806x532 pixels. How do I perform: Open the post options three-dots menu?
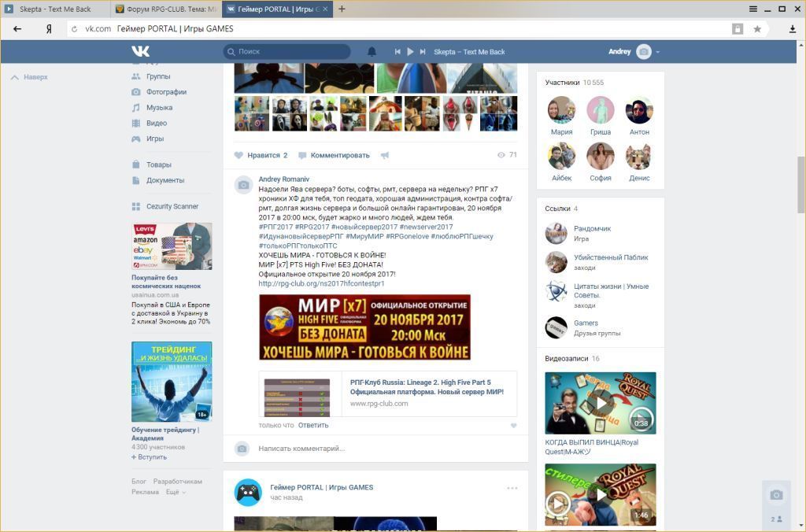tap(512, 488)
